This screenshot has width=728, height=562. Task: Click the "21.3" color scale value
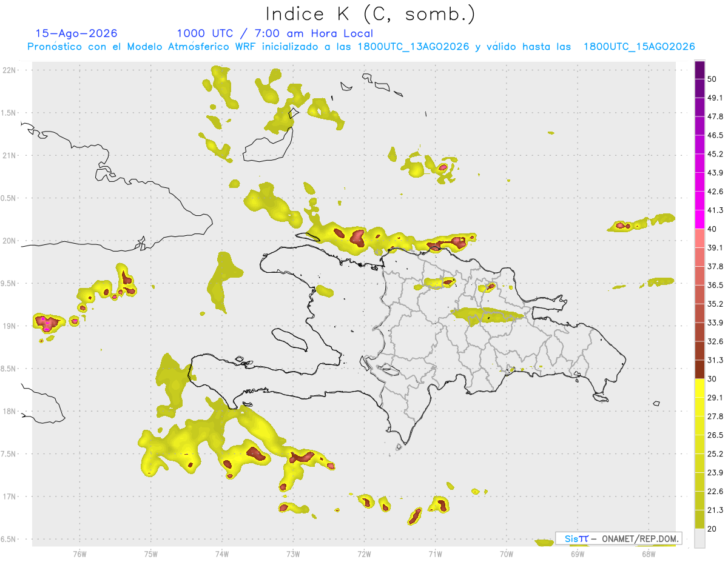(715, 510)
